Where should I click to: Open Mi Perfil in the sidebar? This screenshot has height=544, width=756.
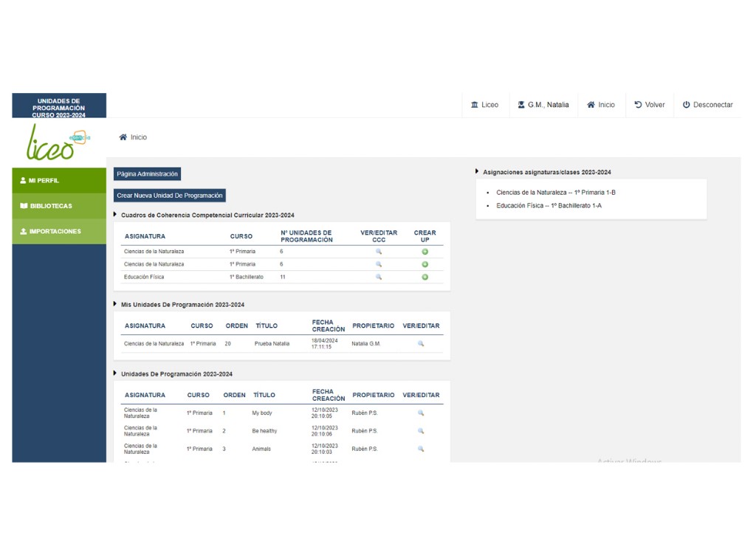coord(59,181)
